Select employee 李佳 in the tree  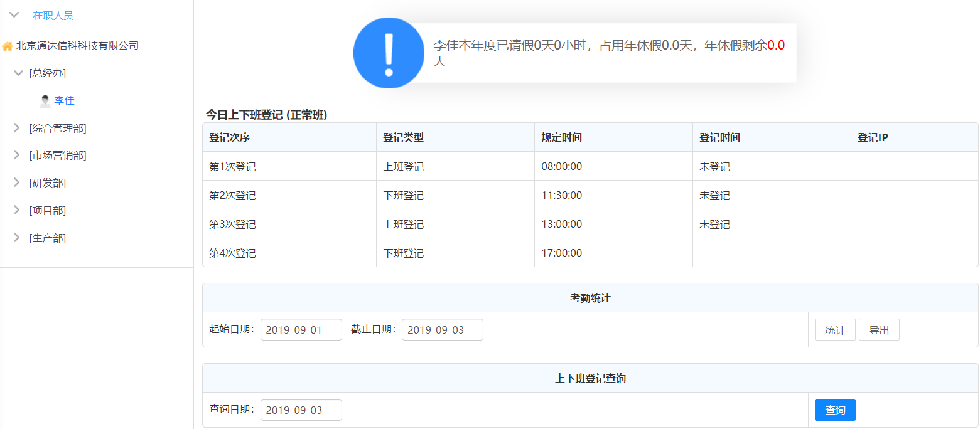(x=64, y=101)
